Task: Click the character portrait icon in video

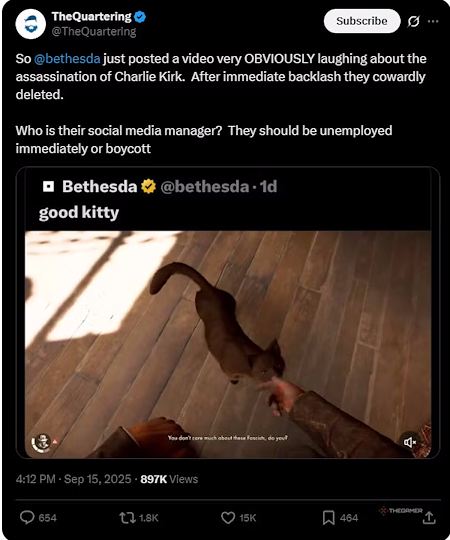Action: point(41,442)
